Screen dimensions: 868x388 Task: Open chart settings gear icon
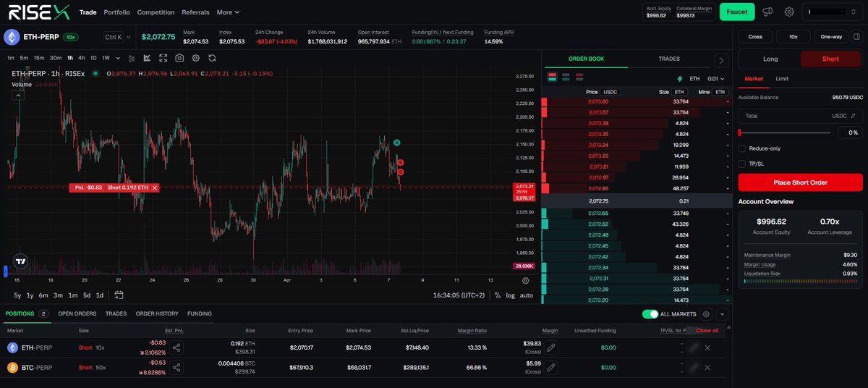pos(195,57)
